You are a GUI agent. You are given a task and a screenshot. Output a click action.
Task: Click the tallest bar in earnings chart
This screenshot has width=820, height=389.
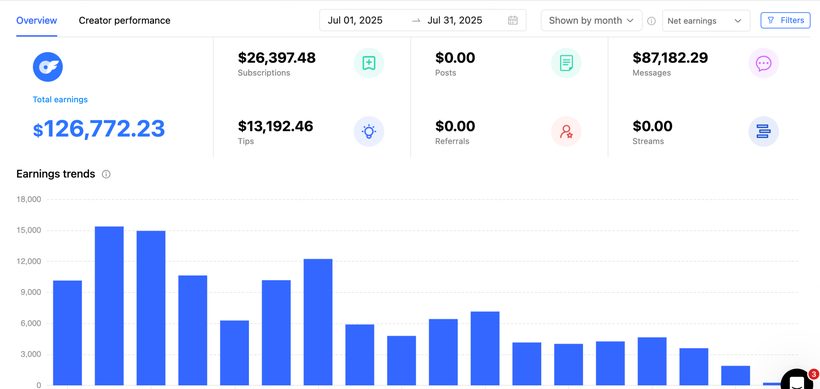pos(109,306)
